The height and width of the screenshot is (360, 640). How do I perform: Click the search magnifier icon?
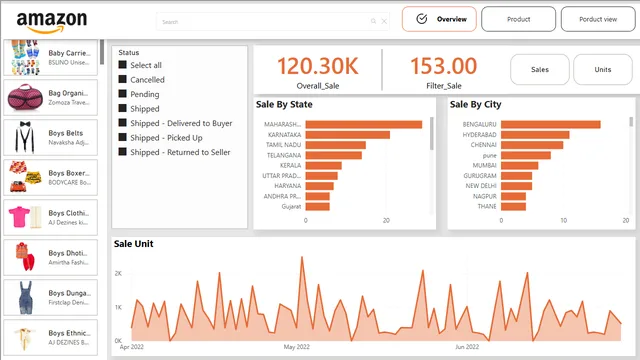[373, 21]
